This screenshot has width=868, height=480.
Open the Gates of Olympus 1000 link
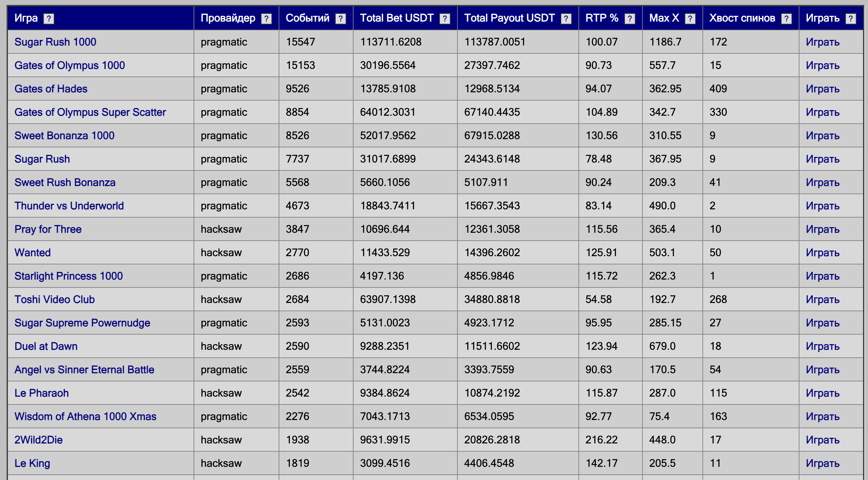point(70,65)
